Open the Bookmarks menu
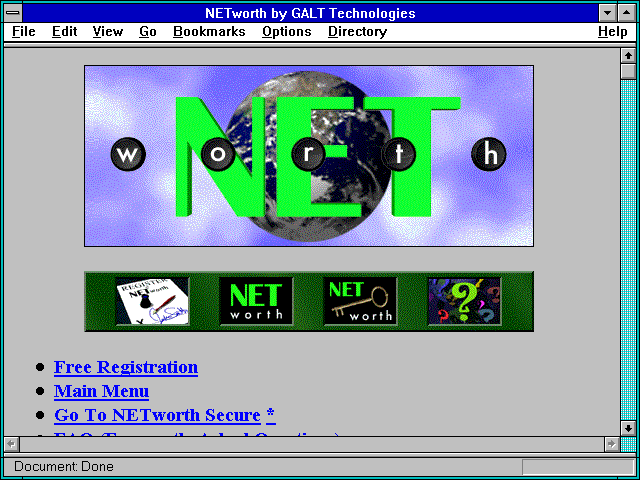Screen dimensions: 640x480 click(x=209, y=32)
